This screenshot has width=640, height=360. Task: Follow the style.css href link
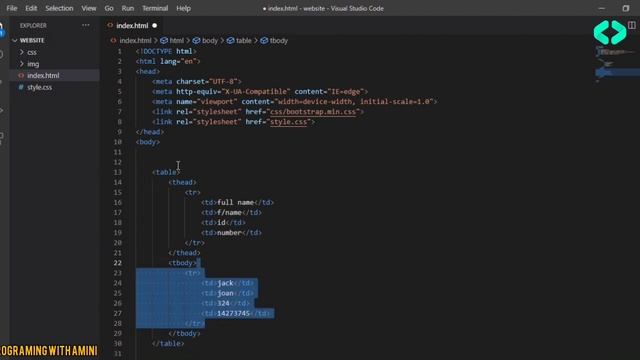click(x=288, y=122)
